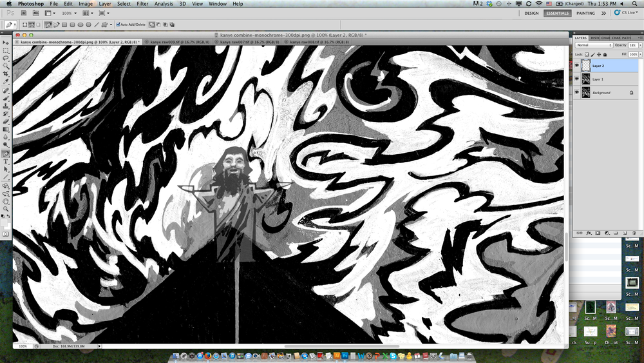Choose the Ellipse shape option

[80, 25]
